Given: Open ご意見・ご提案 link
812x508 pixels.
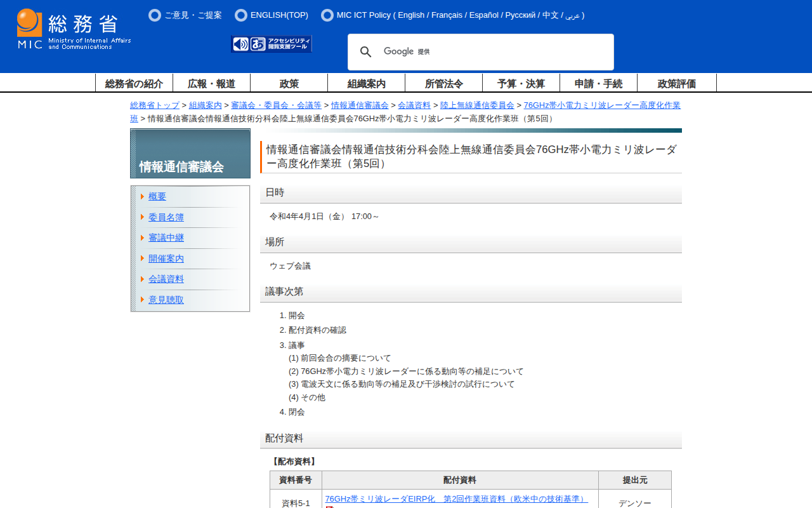Looking at the screenshot, I should tap(193, 15).
